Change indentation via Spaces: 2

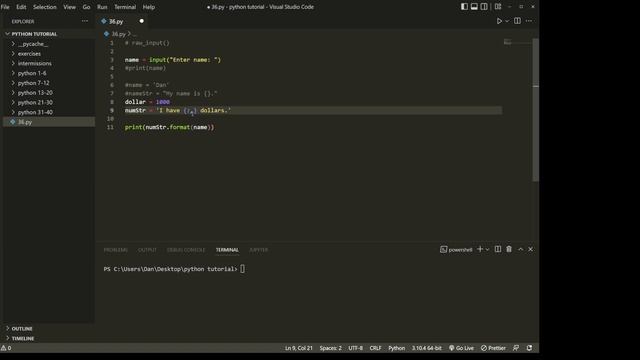click(x=331, y=348)
